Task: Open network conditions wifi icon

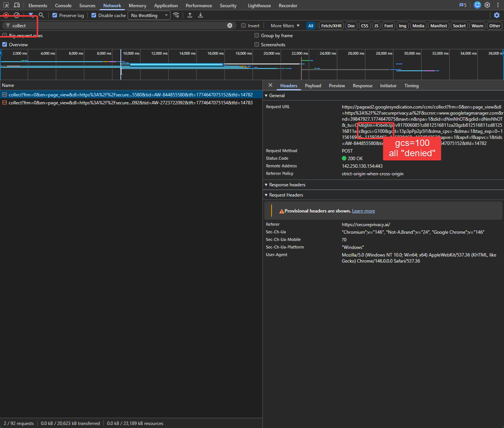Action: tap(176, 15)
